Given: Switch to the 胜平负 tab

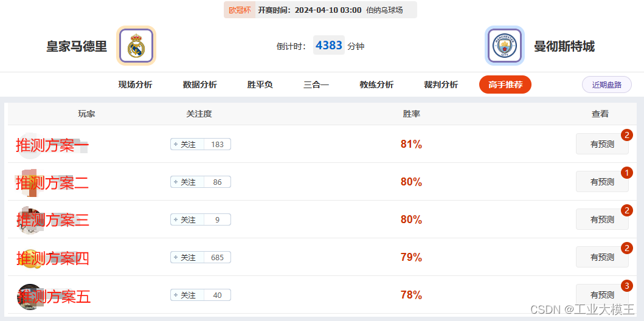Looking at the screenshot, I should tap(260, 85).
